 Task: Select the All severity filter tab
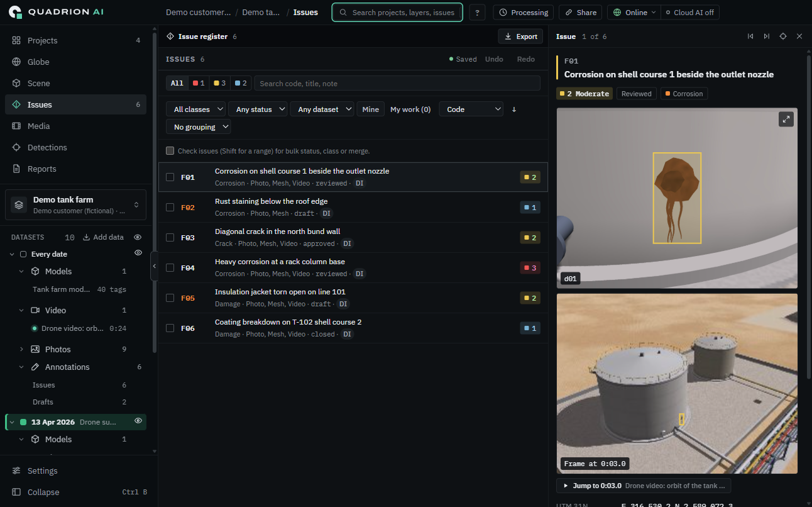[177, 83]
